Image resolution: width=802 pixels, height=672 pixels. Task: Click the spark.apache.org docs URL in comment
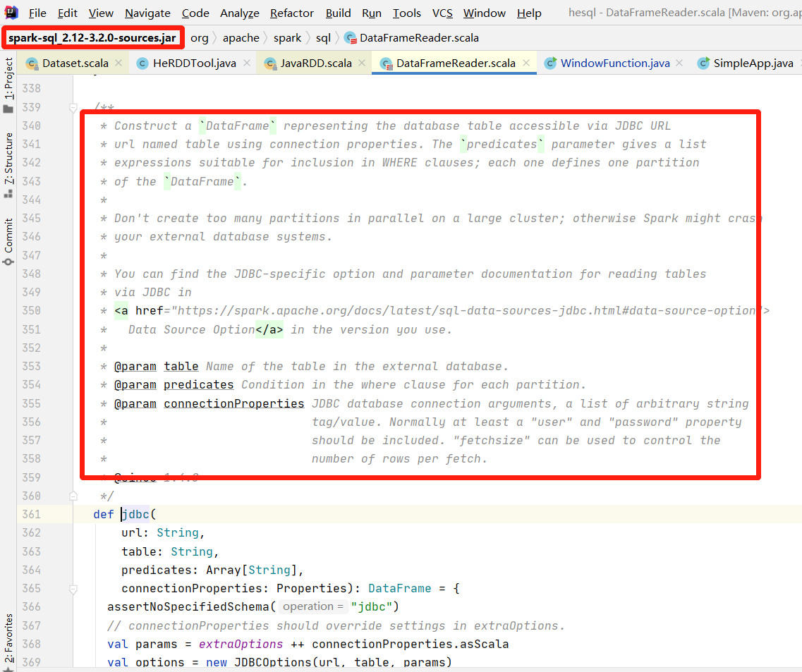point(466,311)
